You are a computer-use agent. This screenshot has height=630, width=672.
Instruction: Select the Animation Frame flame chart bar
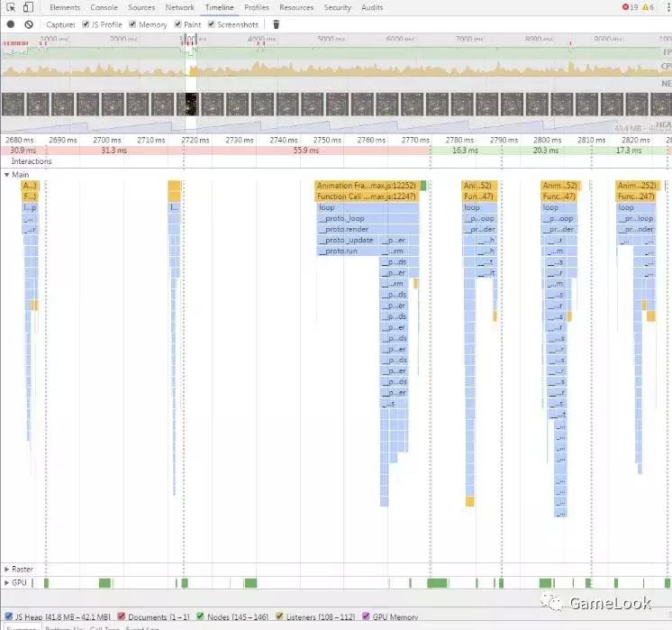pos(367,186)
